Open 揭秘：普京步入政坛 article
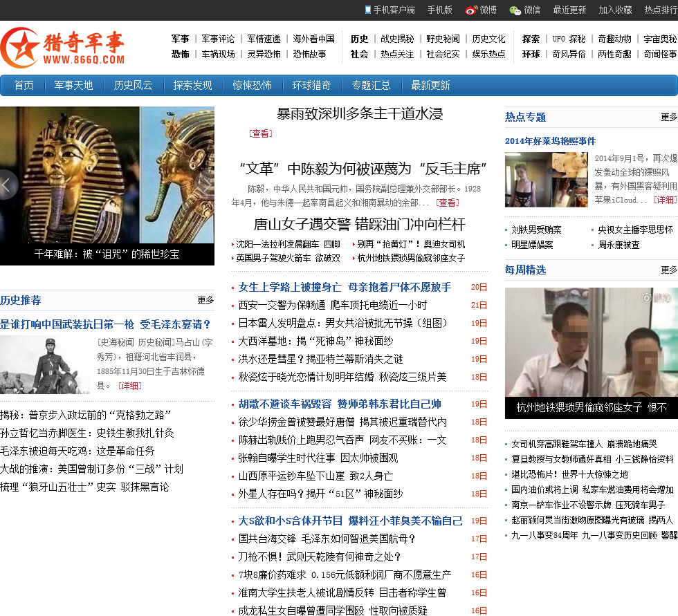Image resolution: width=678 pixels, height=616 pixels. 86,415
